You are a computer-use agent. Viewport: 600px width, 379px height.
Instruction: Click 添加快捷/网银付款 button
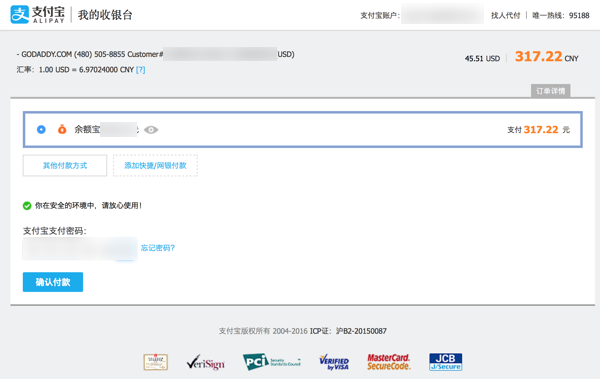click(x=155, y=165)
